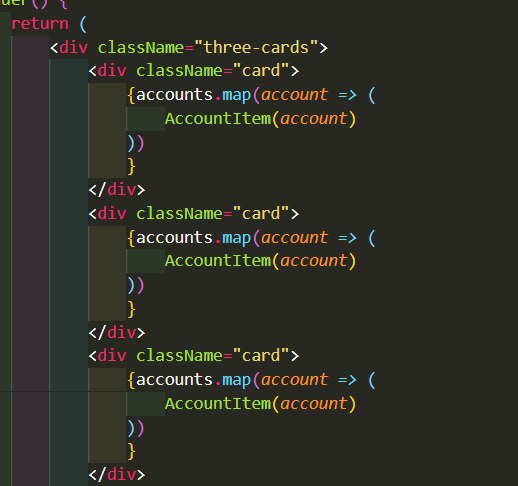Click the accounts variable in the third card block
The image size is (518, 486).
(174, 380)
